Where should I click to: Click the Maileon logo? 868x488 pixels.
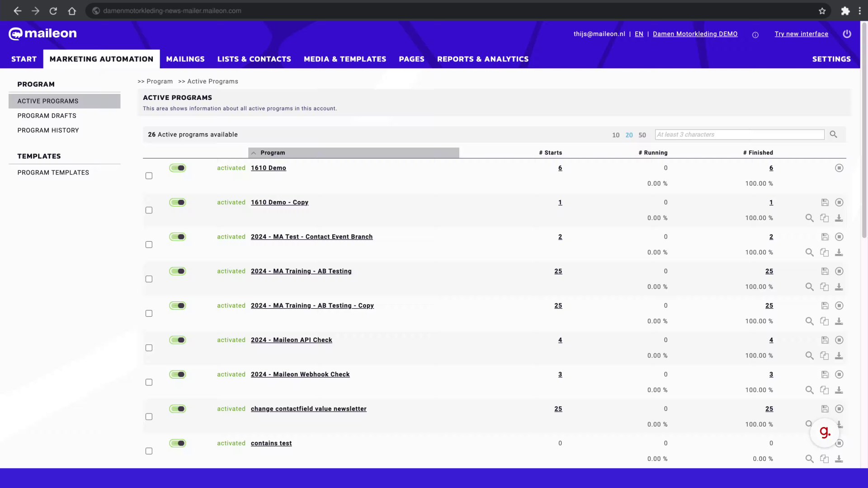click(x=42, y=33)
